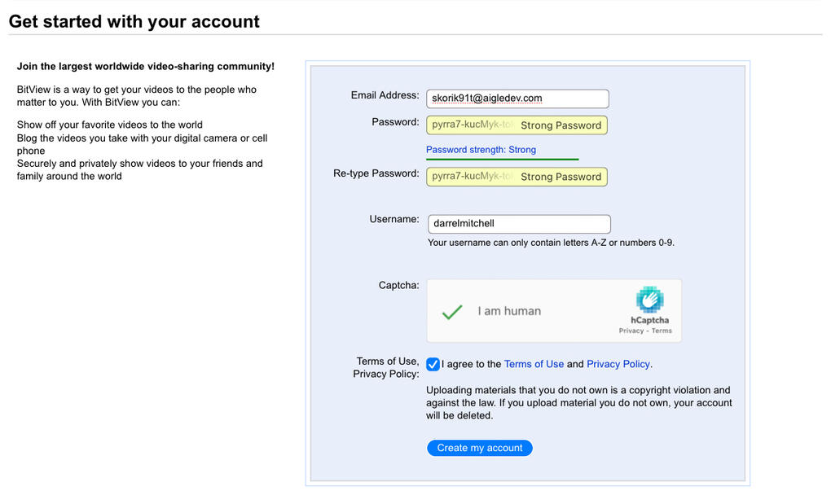Click the "Email Address:" field label

(x=385, y=95)
